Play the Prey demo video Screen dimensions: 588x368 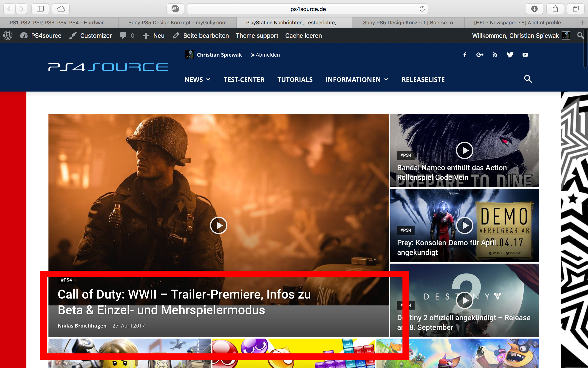click(464, 225)
